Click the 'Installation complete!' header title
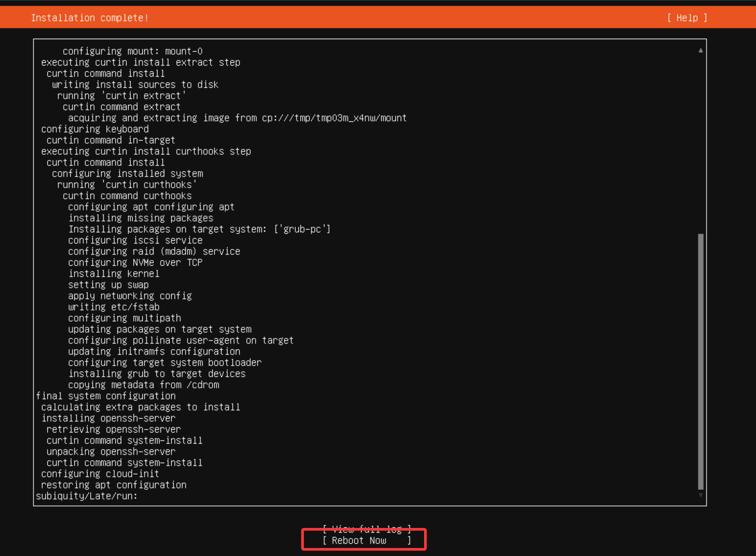The image size is (756, 556). point(89,18)
